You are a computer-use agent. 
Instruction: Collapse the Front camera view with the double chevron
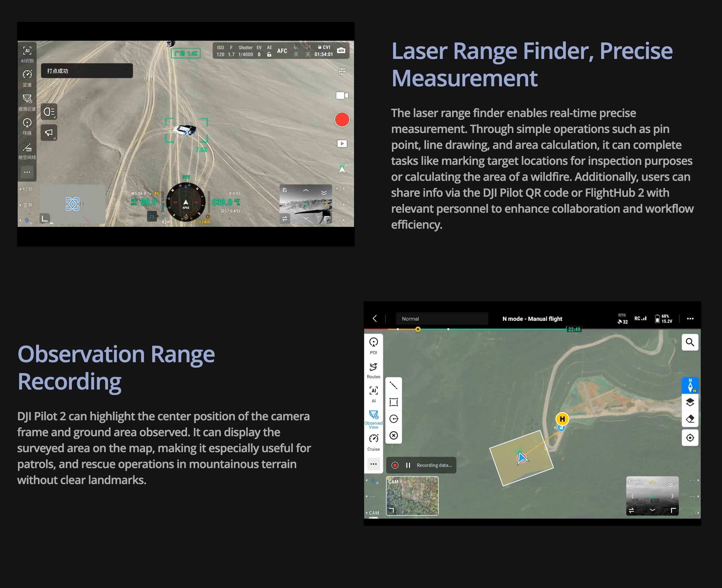coord(670,484)
